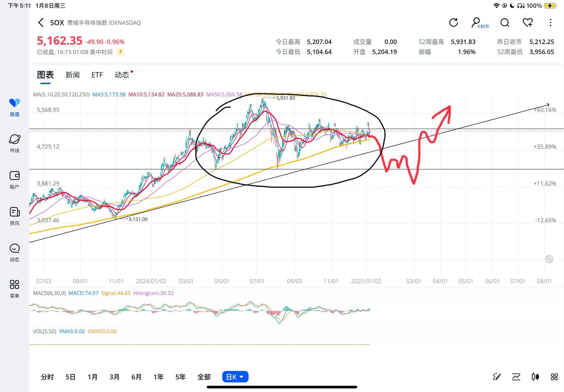Select the 1月 timeframe

tap(92, 377)
